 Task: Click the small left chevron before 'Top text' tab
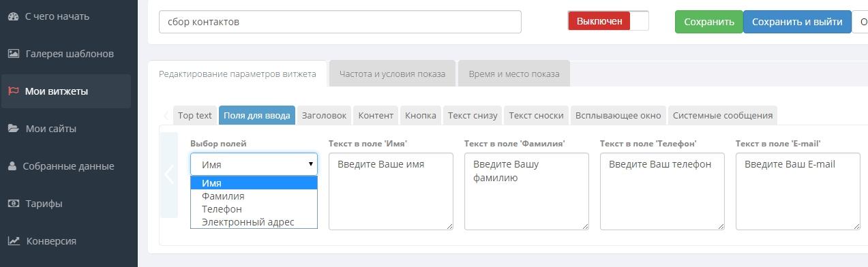coord(166,115)
